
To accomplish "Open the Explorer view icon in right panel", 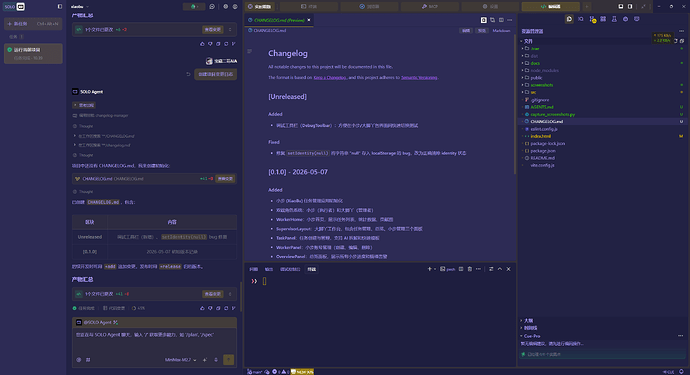I will pos(569,19).
